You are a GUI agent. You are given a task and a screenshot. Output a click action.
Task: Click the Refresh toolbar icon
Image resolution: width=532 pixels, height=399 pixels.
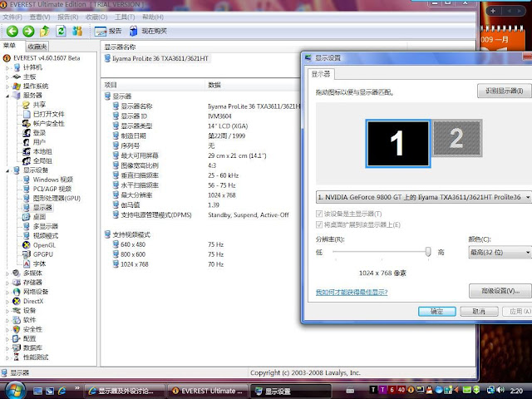tap(61, 32)
